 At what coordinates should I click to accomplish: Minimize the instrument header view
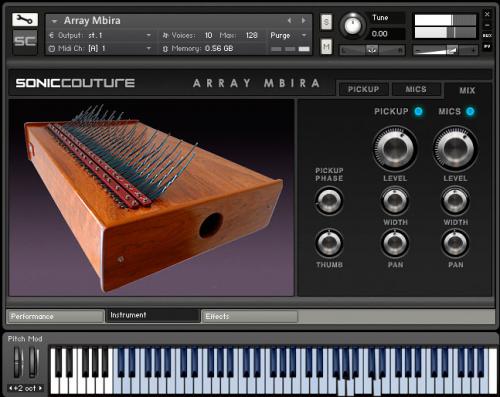point(487,25)
